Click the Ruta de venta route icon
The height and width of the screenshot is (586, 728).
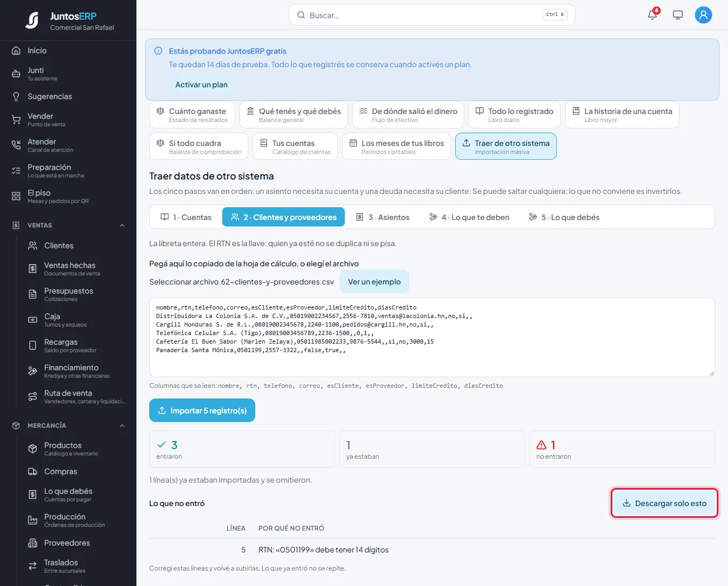33,396
